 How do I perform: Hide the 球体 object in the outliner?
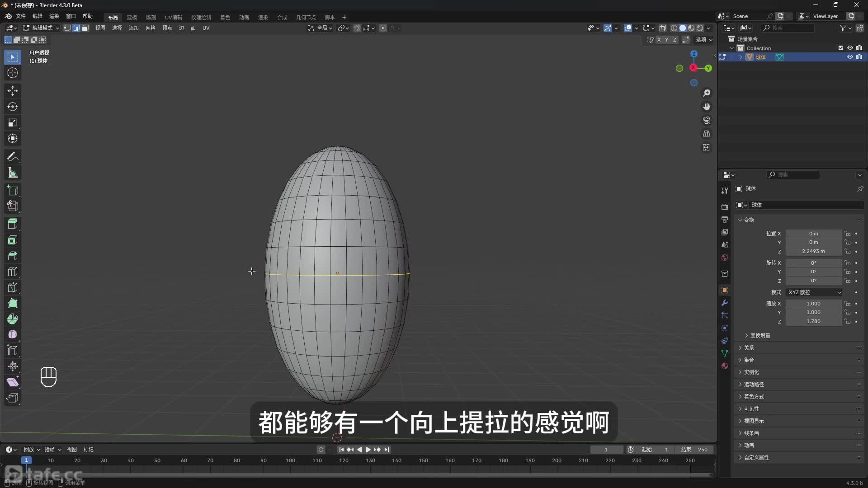(x=850, y=57)
